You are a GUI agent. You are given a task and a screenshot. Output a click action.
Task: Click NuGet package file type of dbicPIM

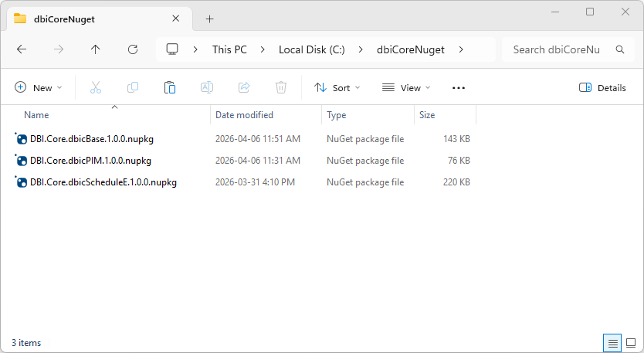365,161
